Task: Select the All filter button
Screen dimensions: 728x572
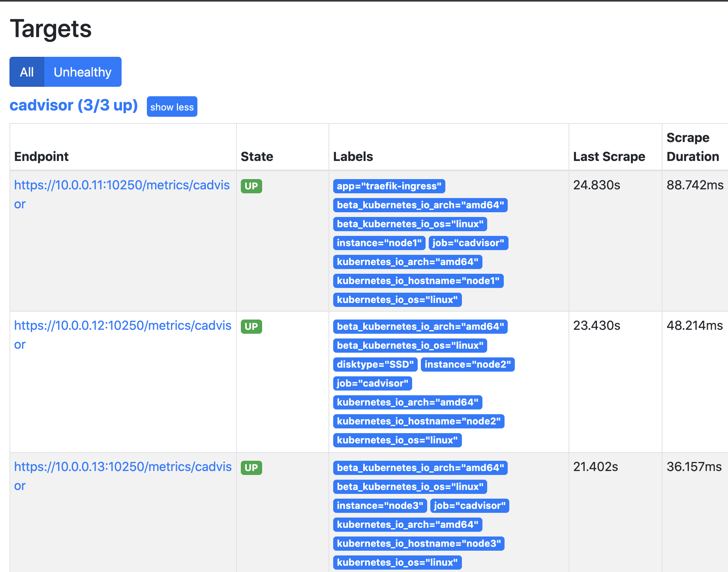Action: (27, 72)
